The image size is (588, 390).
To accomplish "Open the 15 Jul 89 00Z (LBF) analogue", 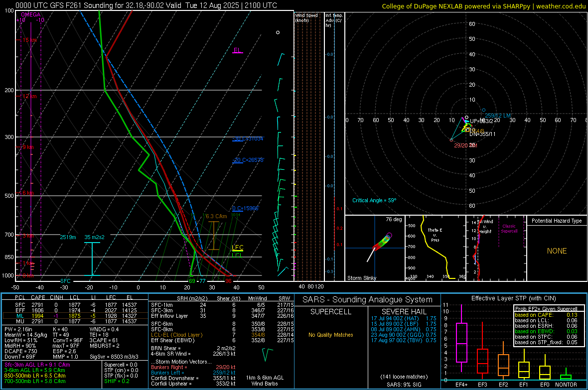I will pyautogui.click(x=404, y=324).
